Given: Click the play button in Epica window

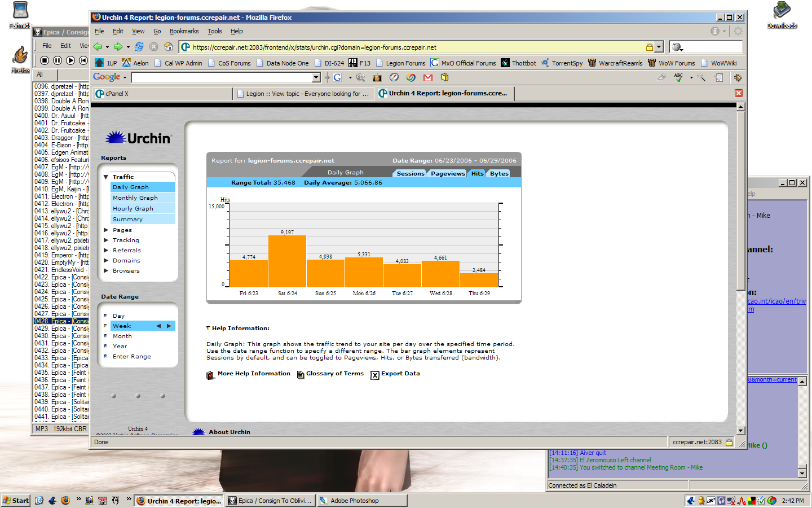Looking at the screenshot, I should (x=70, y=60).
